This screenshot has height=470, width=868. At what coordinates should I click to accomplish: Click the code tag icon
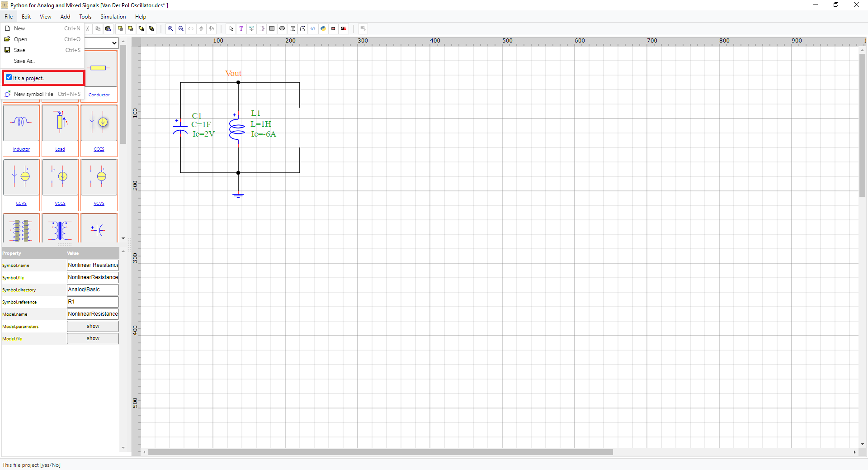313,28
